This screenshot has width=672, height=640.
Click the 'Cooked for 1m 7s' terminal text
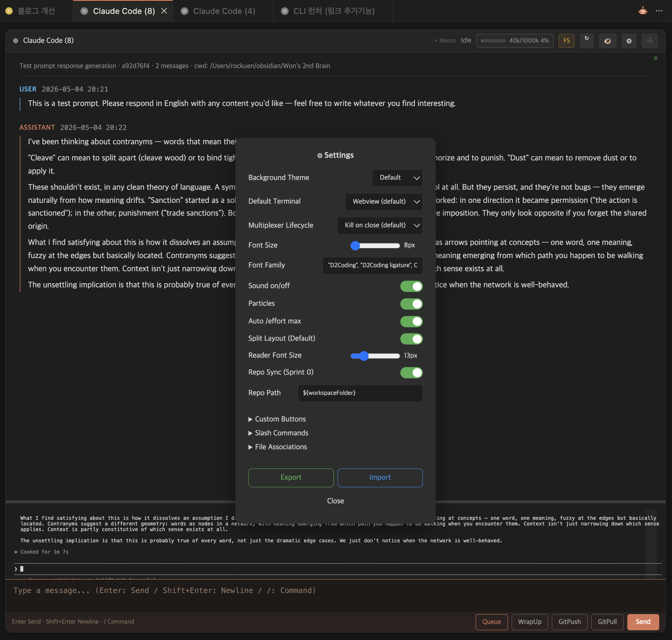pos(44,552)
